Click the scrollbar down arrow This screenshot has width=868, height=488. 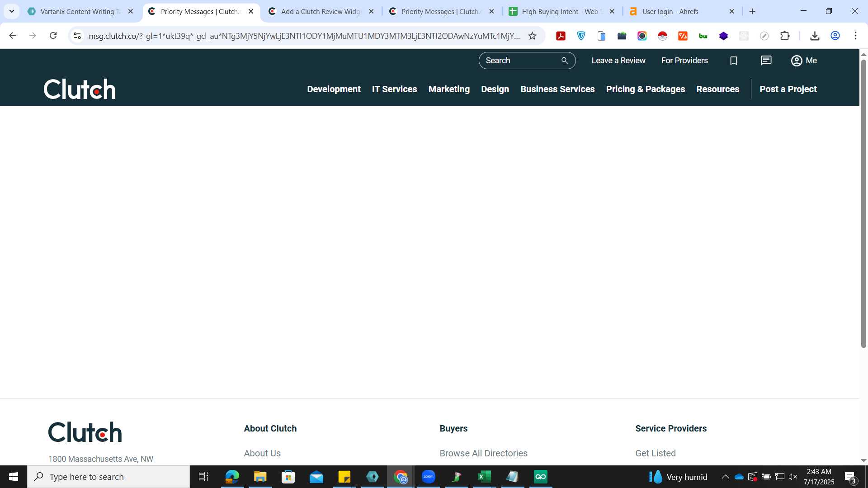coord(863,460)
